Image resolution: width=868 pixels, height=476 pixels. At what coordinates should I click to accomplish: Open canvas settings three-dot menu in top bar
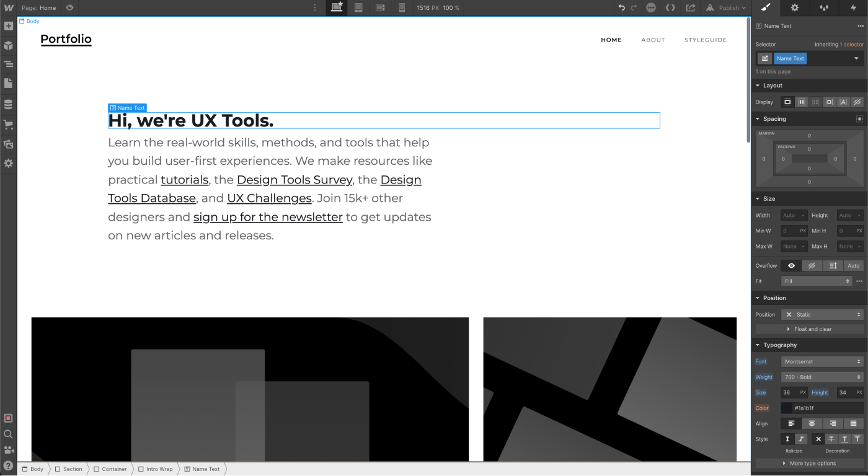click(315, 8)
